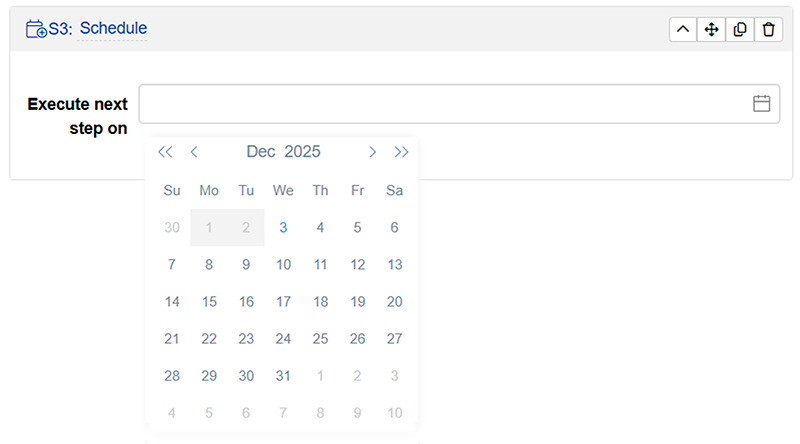Screen dimensions: 800x444
Task: Pick December 15 in the calendar
Action: pyautogui.click(x=209, y=302)
